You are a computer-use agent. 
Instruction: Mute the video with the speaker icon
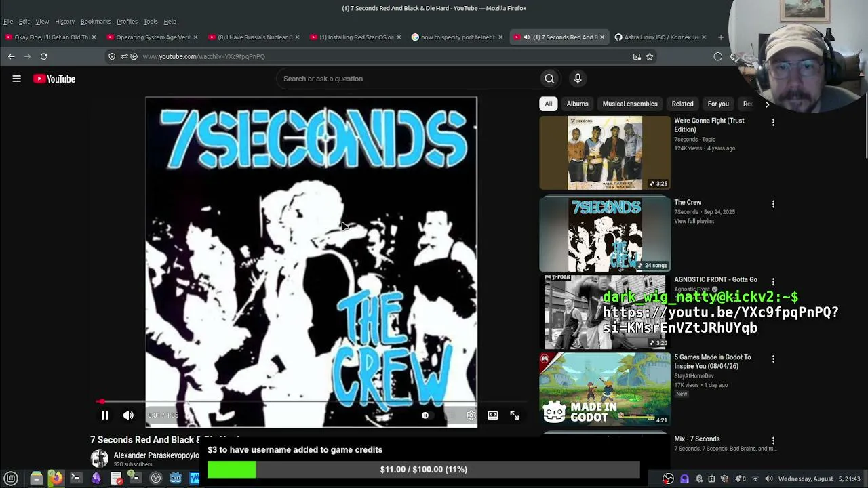pyautogui.click(x=128, y=415)
